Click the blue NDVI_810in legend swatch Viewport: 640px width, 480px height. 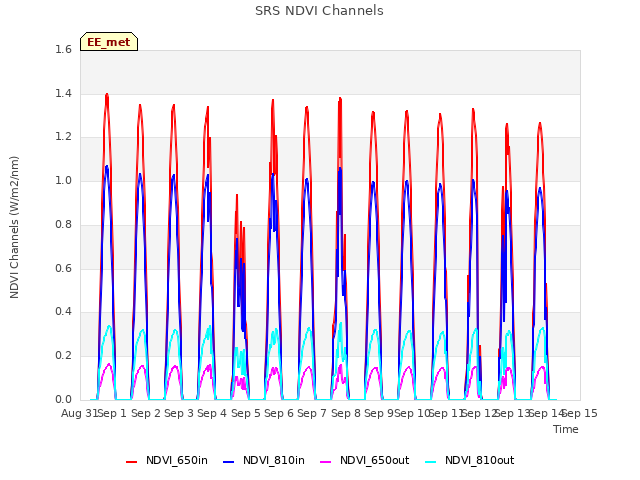click(x=229, y=461)
